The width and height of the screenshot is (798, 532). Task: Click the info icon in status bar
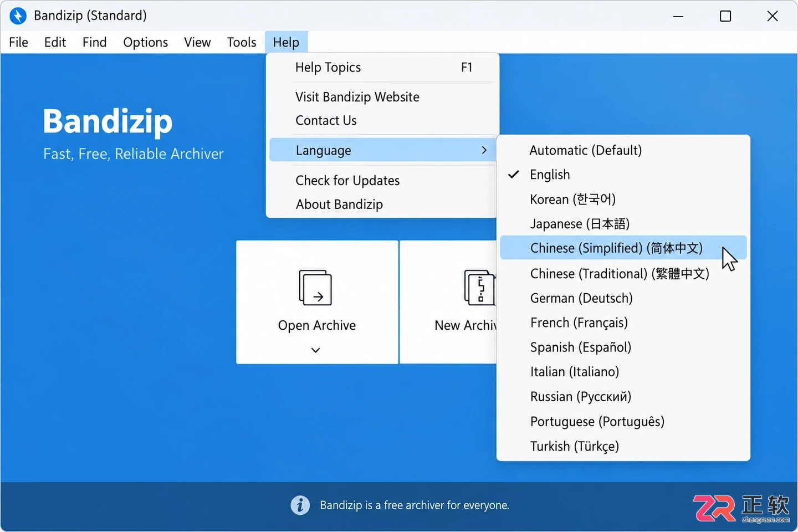(300, 505)
